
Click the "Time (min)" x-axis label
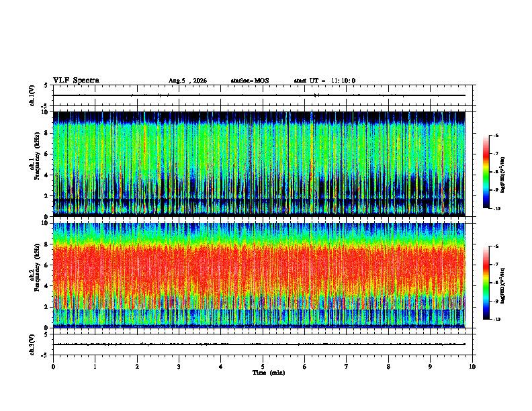[269, 373]
